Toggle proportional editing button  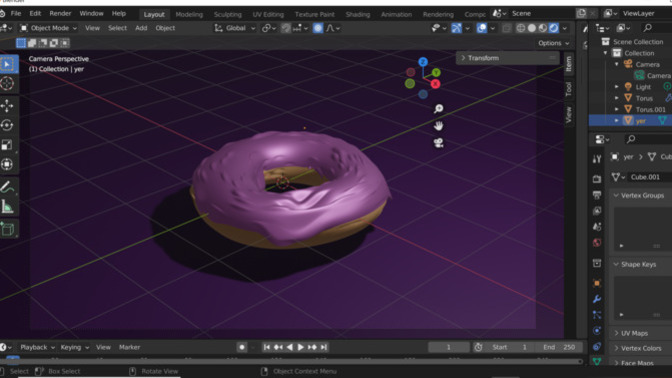point(318,28)
